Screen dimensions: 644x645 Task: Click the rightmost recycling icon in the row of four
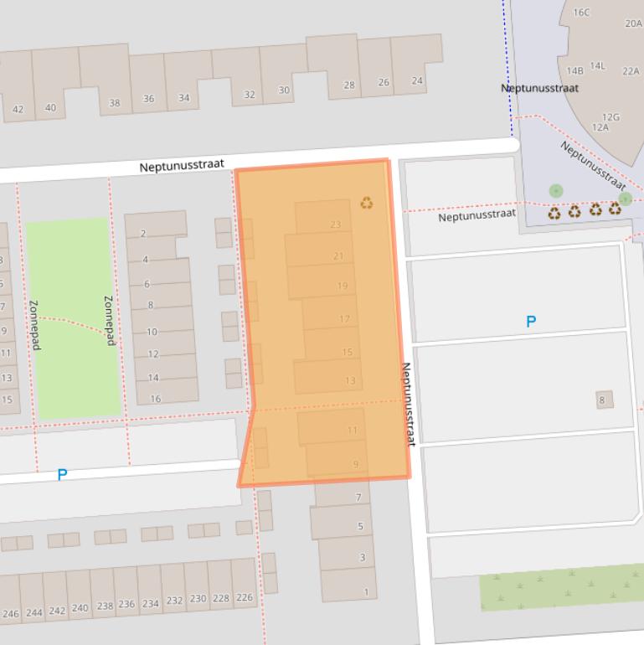(x=615, y=209)
